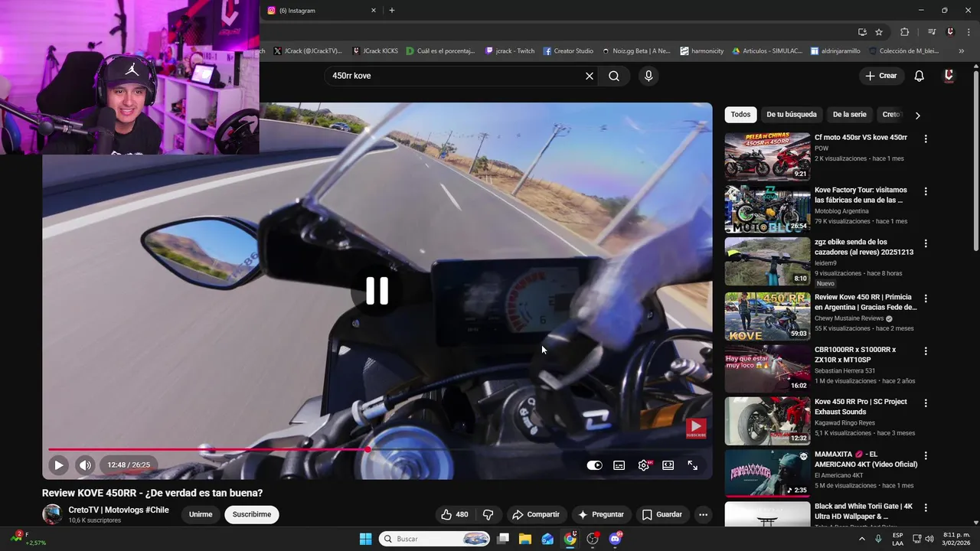Open the notifications bell

pyautogui.click(x=920, y=76)
